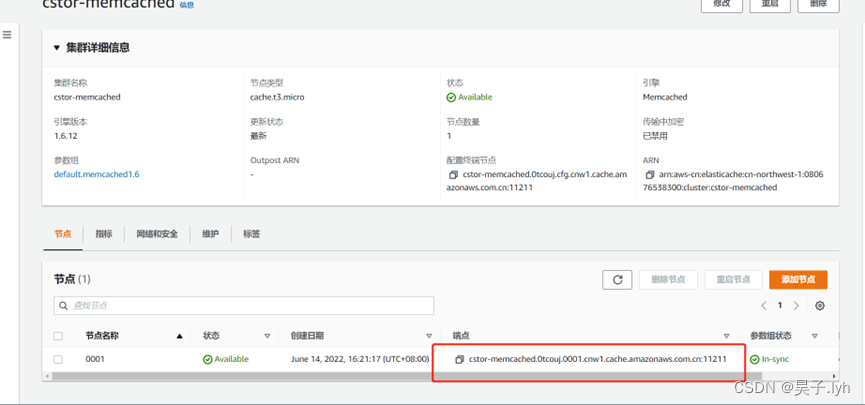
Task: Click the creation date June 14, 2022 cell
Action: click(360, 359)
